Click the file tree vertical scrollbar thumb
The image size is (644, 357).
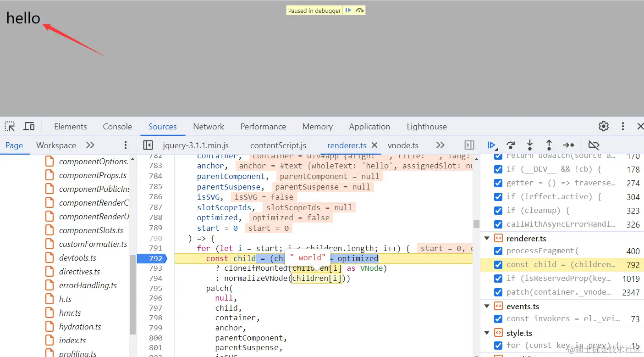(x=133, y=295)
